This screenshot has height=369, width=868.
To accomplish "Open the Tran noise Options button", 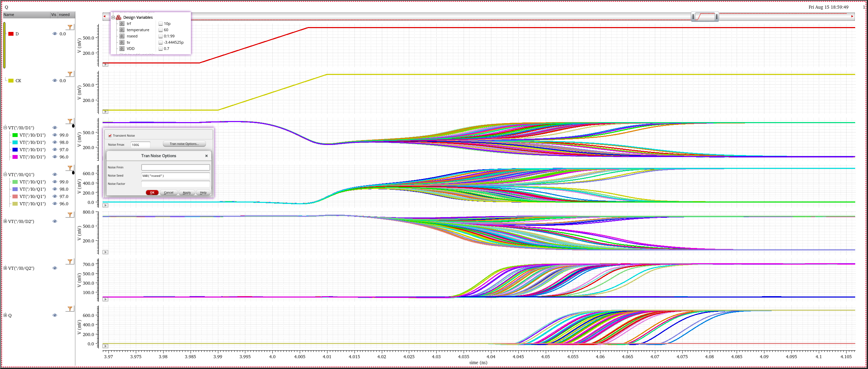I will coord(184,144).
